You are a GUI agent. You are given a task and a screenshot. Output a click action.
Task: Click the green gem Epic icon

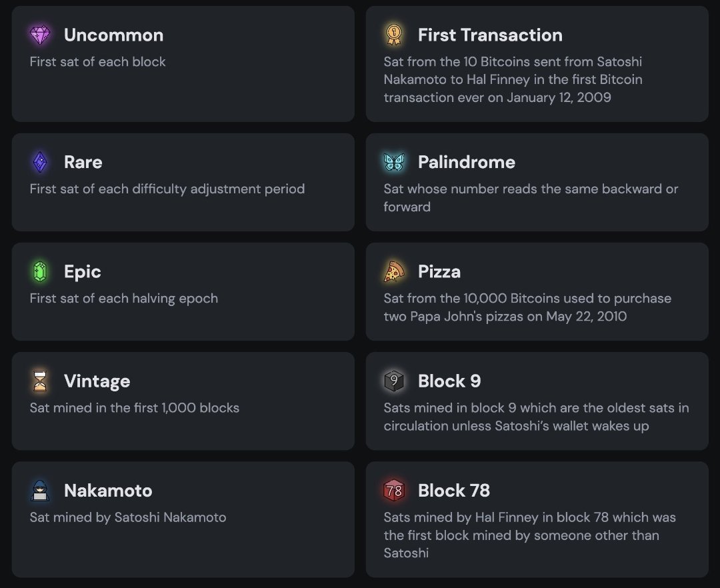[40, 271]
